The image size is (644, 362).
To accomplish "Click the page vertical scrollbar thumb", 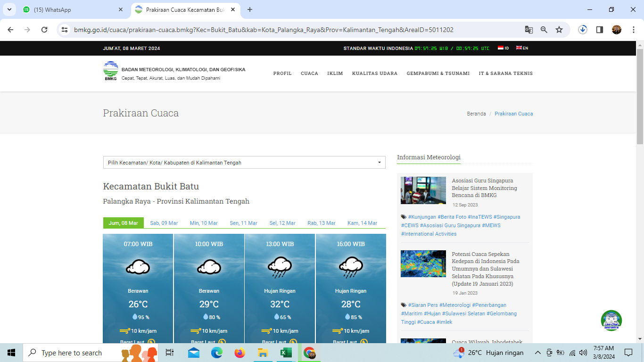I will pos(640,96).
